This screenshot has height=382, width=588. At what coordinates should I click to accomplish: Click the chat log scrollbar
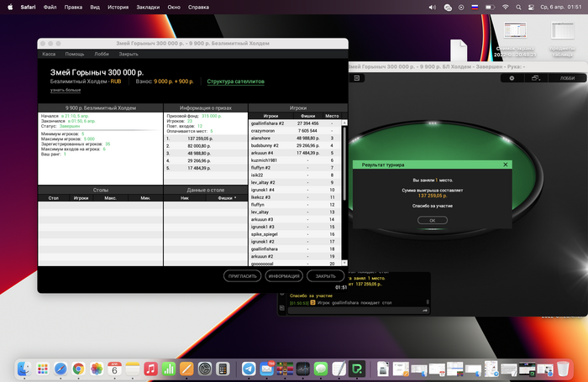pos(427,301)
